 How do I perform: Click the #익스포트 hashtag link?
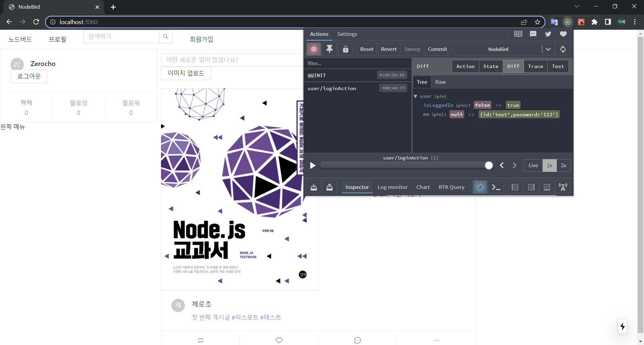coord(245,317)
